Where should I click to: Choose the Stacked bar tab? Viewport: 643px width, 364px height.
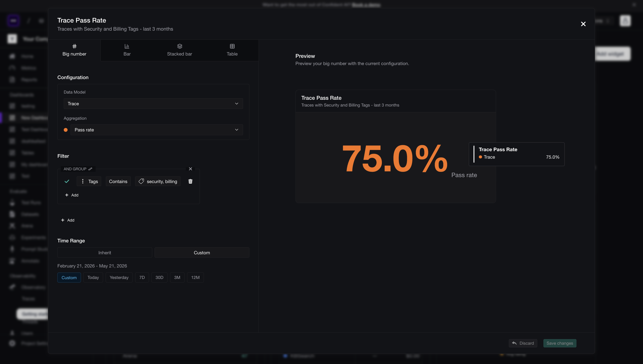tap(179, 50)
